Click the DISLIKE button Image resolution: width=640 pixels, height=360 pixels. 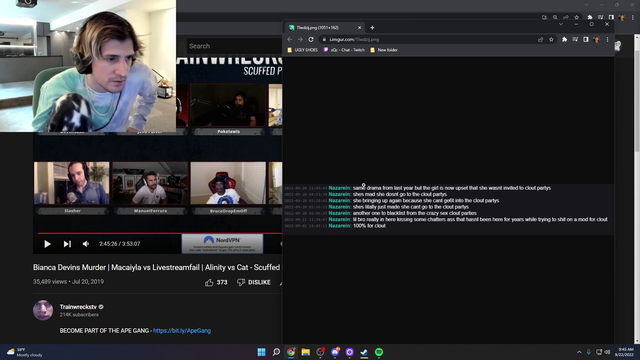click(x=254, y=282)
